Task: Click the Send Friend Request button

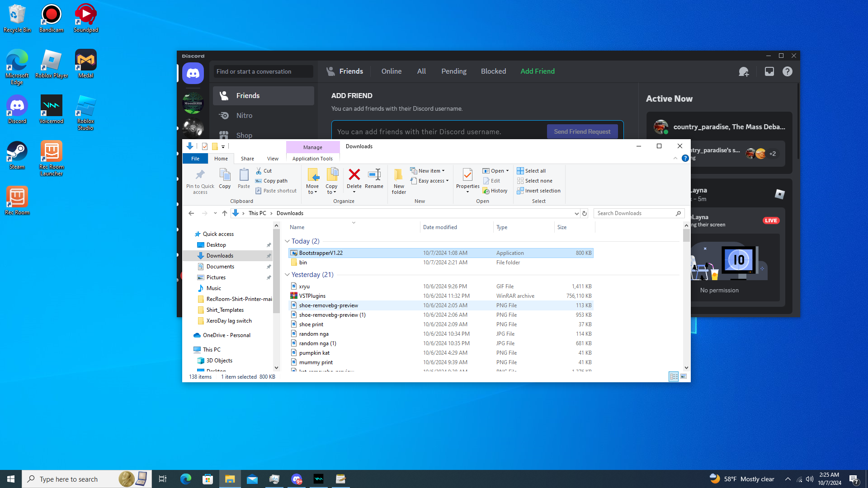Action: [582, 131]
